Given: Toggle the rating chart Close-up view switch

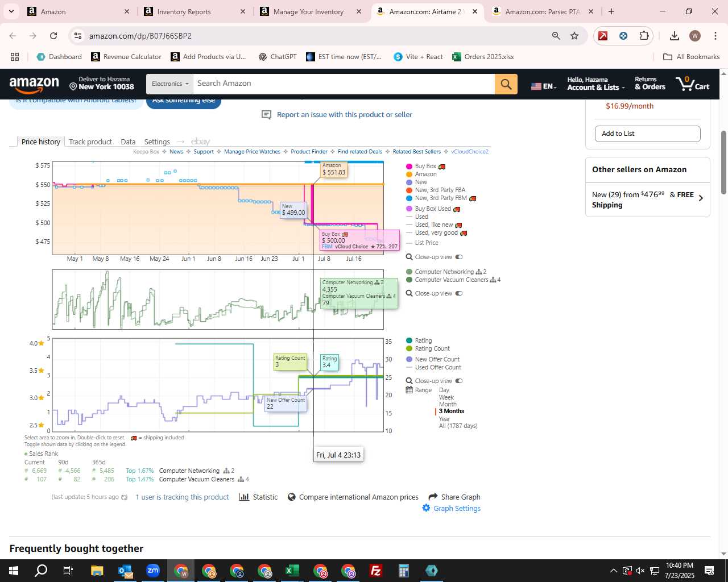Looking at the screenshot, I should pos(459,381).
